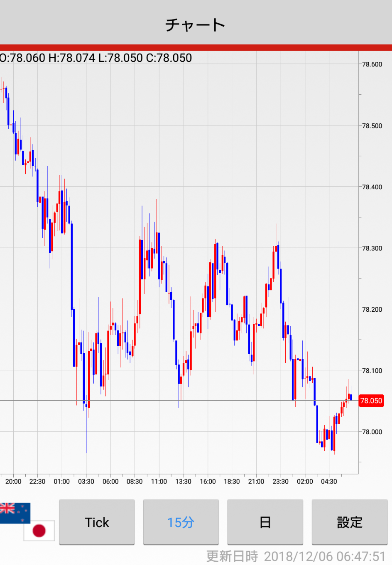Tap the 23:30 time axis label
The height and width of the screenshot is (565, 392).
[x=280, y=482]
